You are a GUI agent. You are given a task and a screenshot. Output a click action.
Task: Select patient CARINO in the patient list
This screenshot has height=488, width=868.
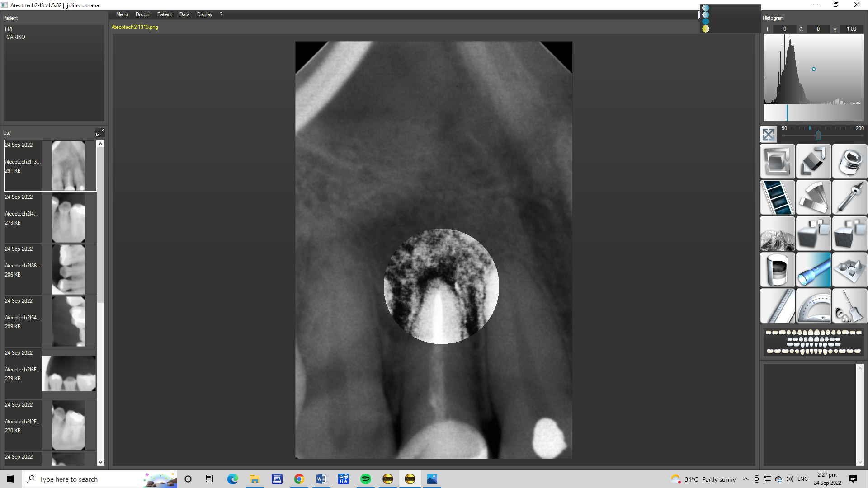(x=16, y=37)
